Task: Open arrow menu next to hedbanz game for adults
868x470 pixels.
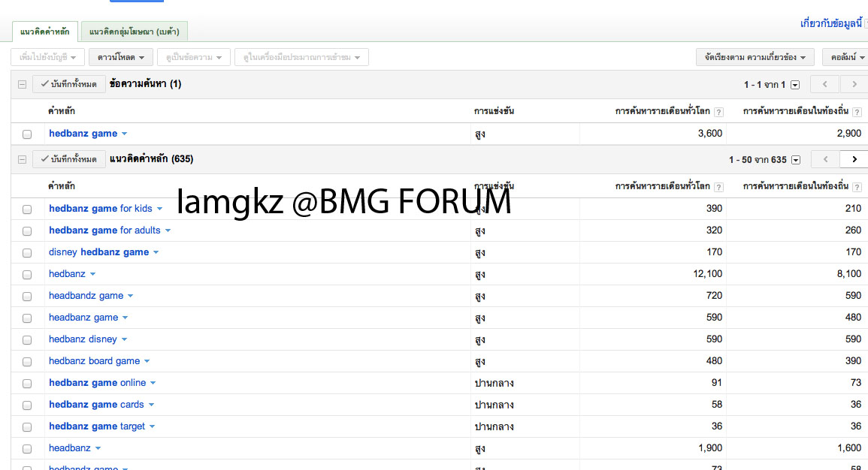Action: (x=168, y=230)
